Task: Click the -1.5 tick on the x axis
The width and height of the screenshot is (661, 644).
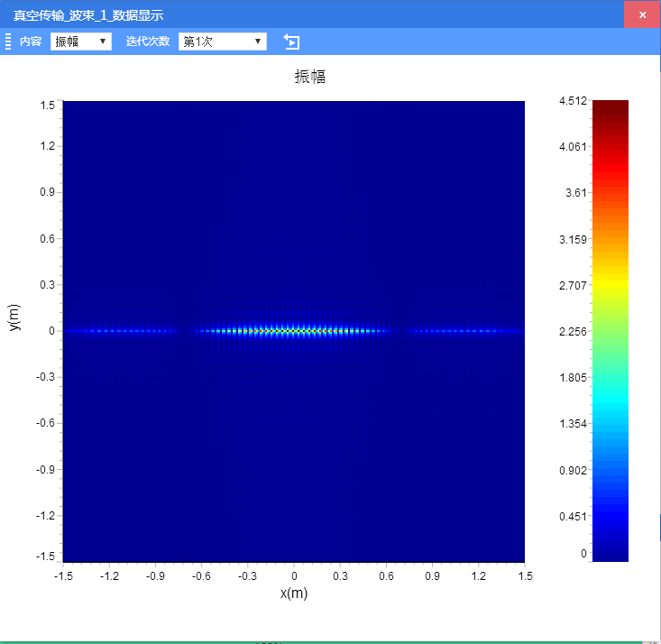Action: 63,575
